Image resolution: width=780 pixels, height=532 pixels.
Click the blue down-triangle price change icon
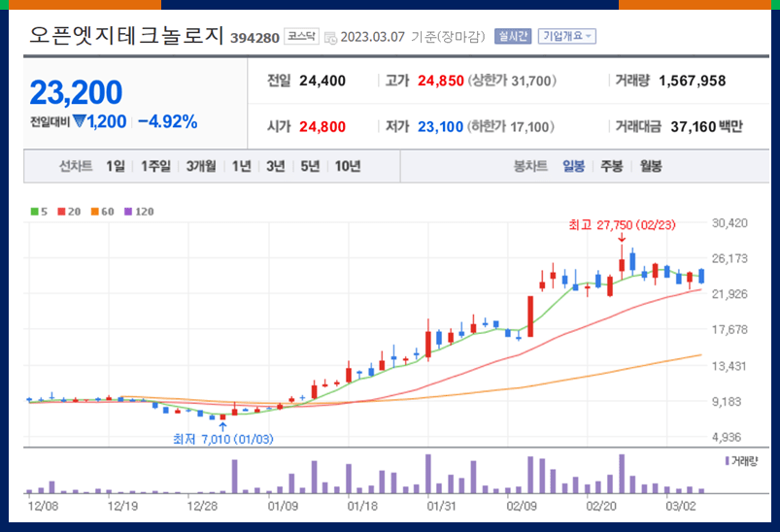click(x=79, y=120)
